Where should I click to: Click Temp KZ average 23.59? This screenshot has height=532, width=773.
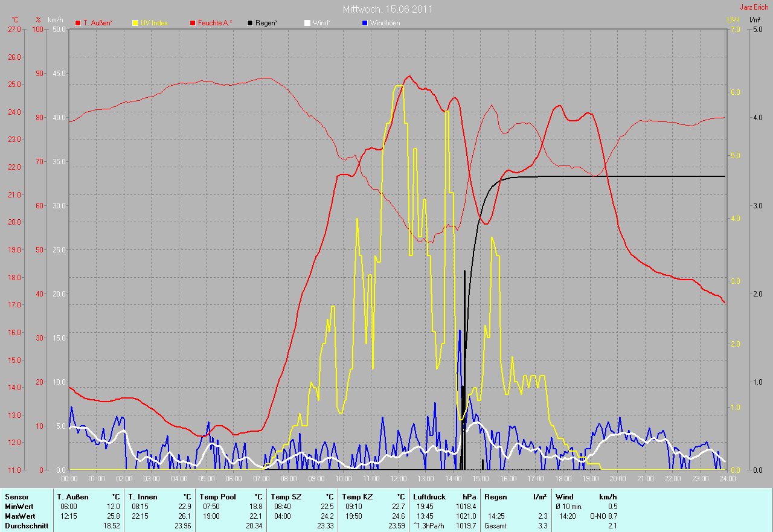point(396,526)
